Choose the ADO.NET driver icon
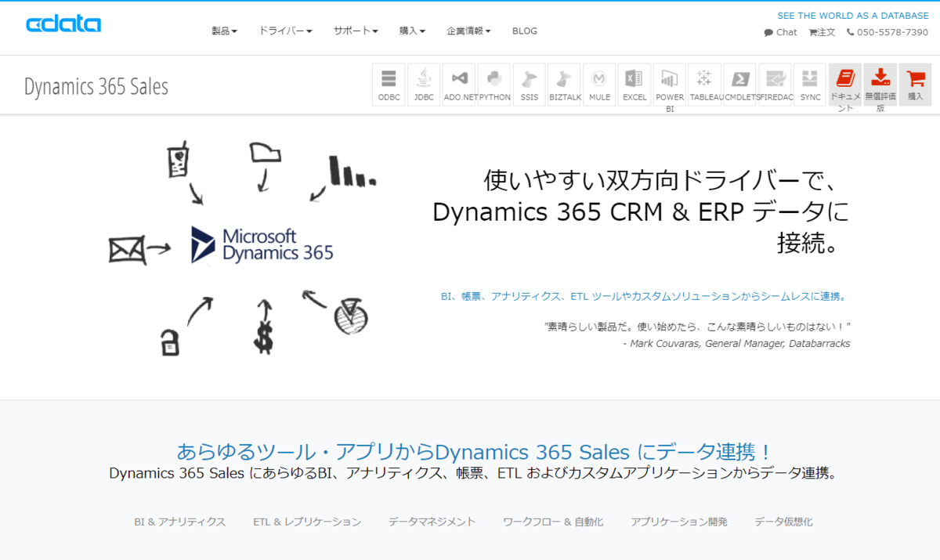Viewport: 940px width, 560px height. 459,85
